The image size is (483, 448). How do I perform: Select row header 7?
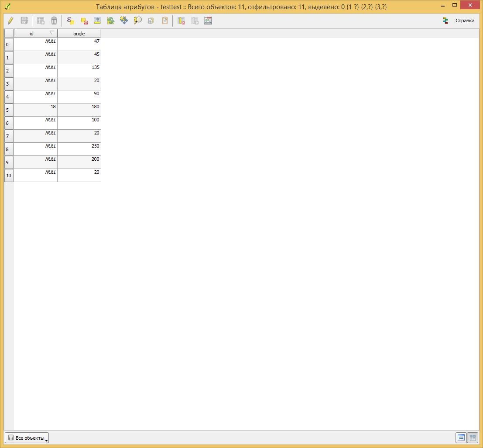(9, 136)
